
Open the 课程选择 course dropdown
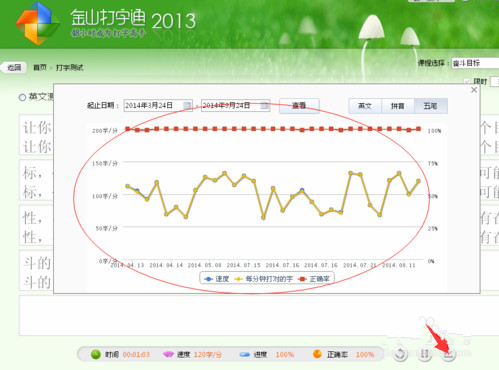pyautogui.click(x=475, y=63)
